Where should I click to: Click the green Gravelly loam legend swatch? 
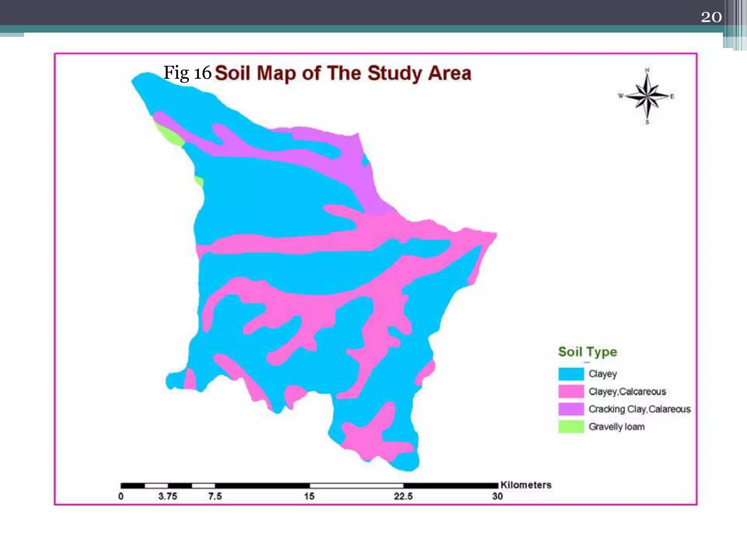click(x=571, y=426)
